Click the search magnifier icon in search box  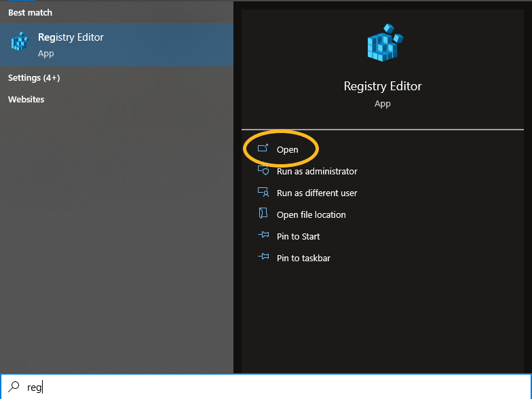coord(14,387)
